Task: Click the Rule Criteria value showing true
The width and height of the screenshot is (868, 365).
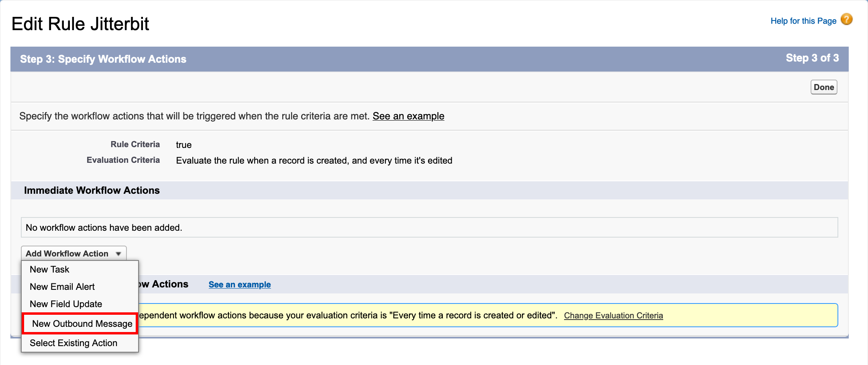Action: (184, 145)
